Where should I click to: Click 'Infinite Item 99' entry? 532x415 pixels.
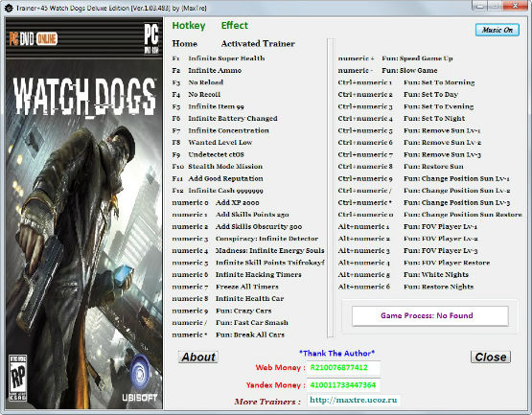click(x=216, y=106)
